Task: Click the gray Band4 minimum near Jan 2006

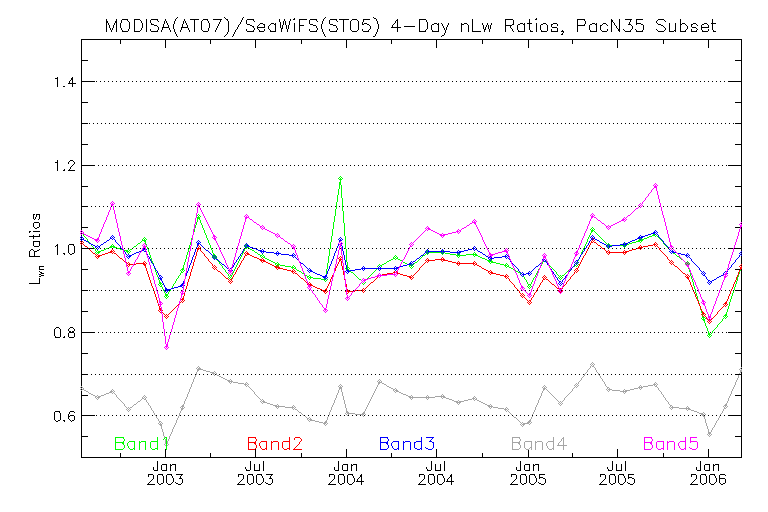Action: 709,434
